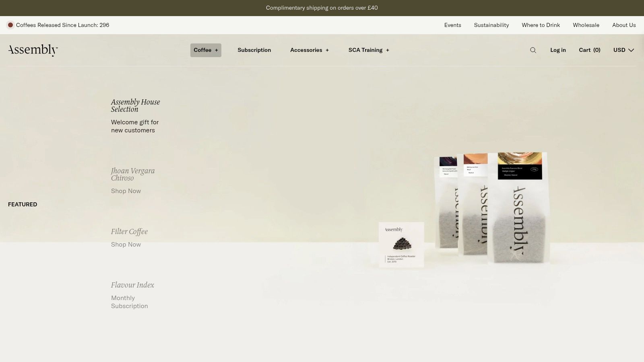Open the search magnifier icon
Screen dimensions: 644x362
[x=533, y=50]
